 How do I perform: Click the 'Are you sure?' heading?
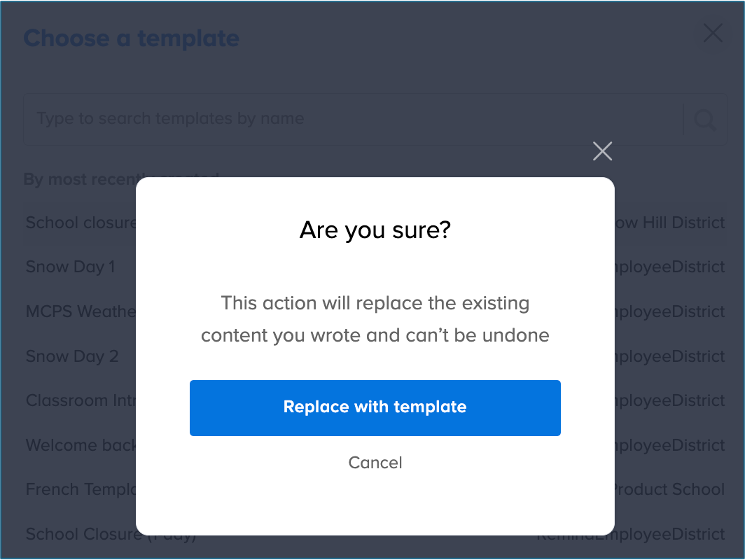coord(375,230)
